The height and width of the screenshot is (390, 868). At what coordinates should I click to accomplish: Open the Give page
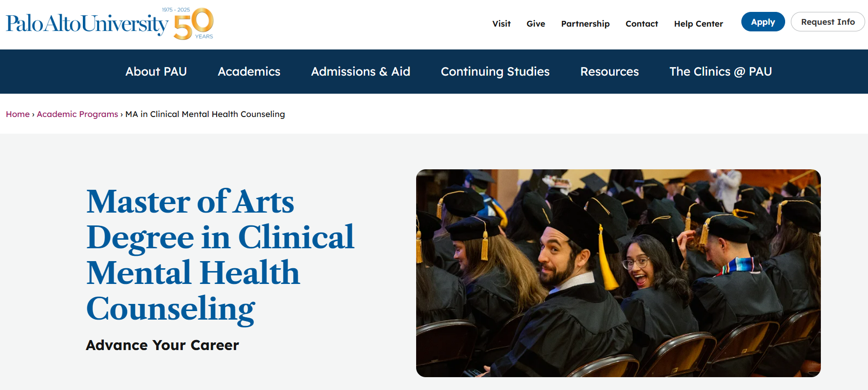tap(536, 24)
